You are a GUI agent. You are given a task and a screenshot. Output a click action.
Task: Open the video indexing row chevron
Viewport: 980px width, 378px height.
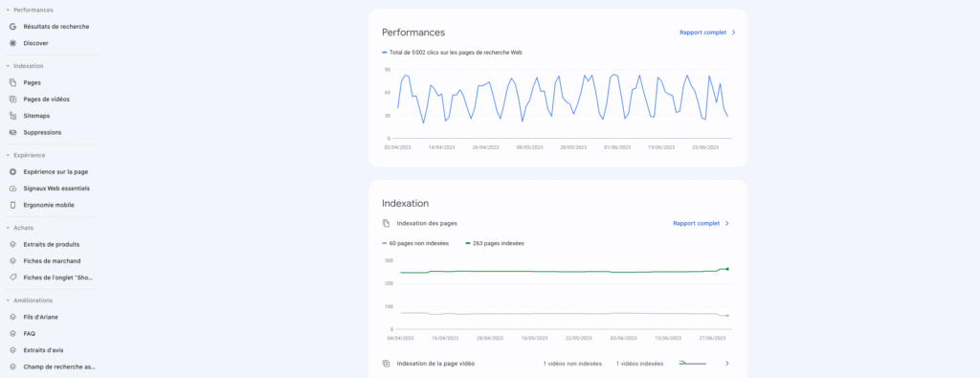coord(727,363)
